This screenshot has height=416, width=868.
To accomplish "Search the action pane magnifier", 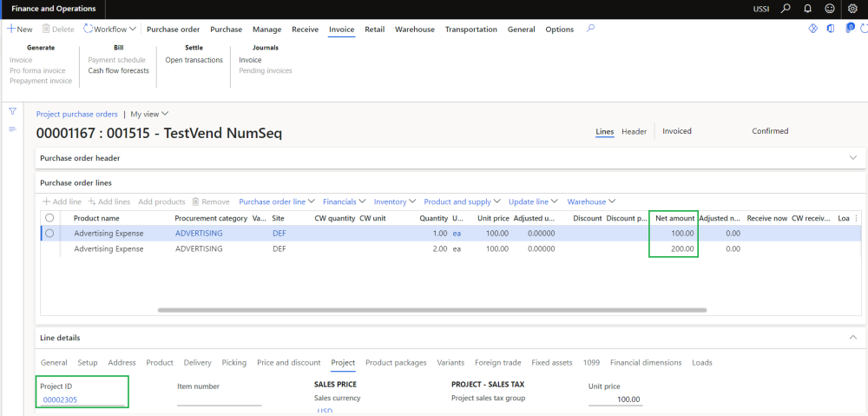I will pyautogui.click(x=590, y=29).
